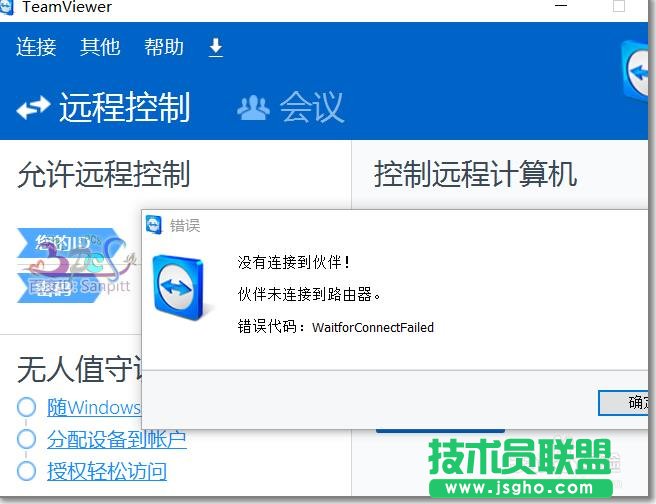The width and height of the screenshot is (656, 504).
Task: Open the 授权轻松访问 link
Action: pyautogui.click(x=107, y=471)
